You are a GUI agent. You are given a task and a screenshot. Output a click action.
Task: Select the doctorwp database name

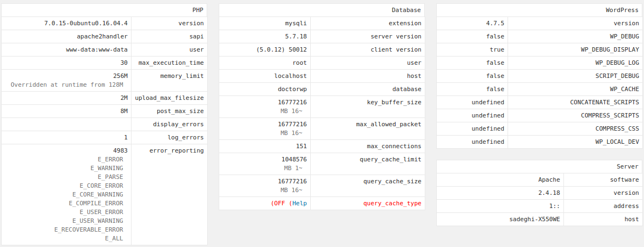click(292, 89)
